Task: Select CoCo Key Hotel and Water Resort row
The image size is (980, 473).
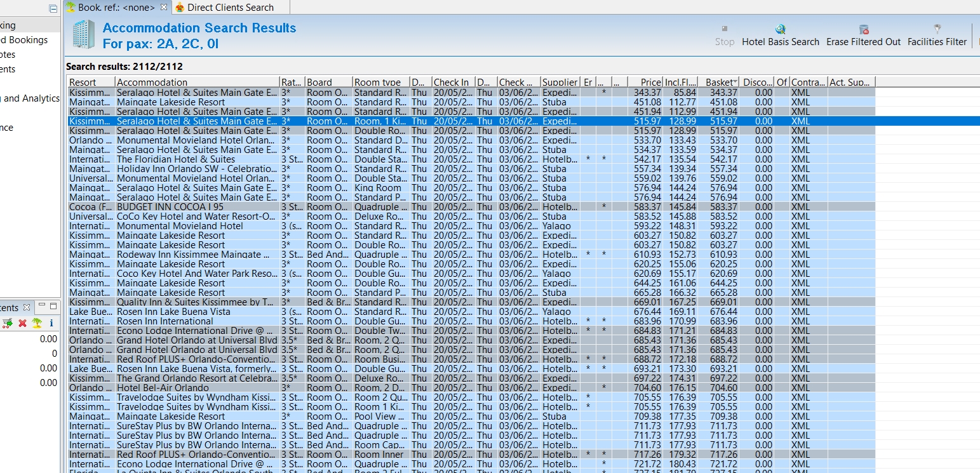Action: click(x=471, y=216)
